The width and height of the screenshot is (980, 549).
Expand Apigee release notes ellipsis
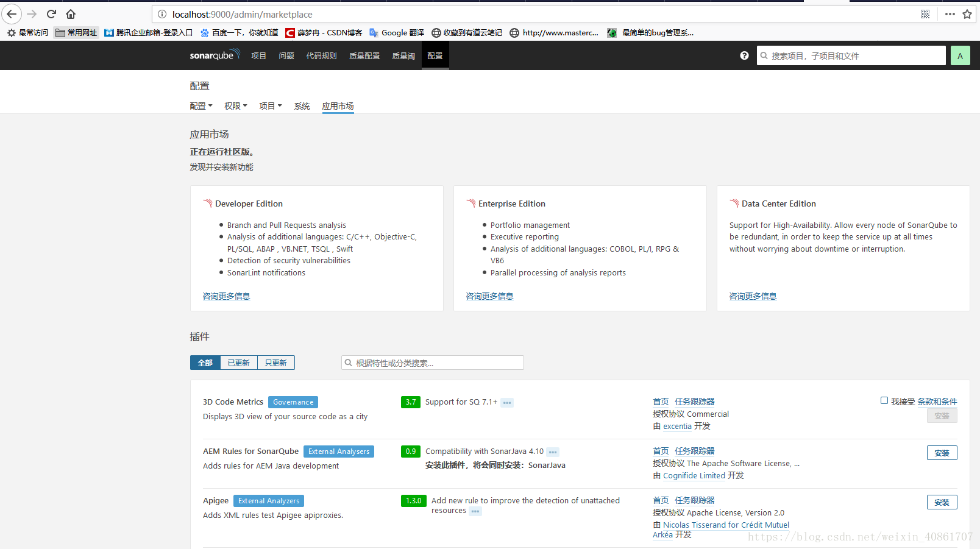[x=475, y=511]
